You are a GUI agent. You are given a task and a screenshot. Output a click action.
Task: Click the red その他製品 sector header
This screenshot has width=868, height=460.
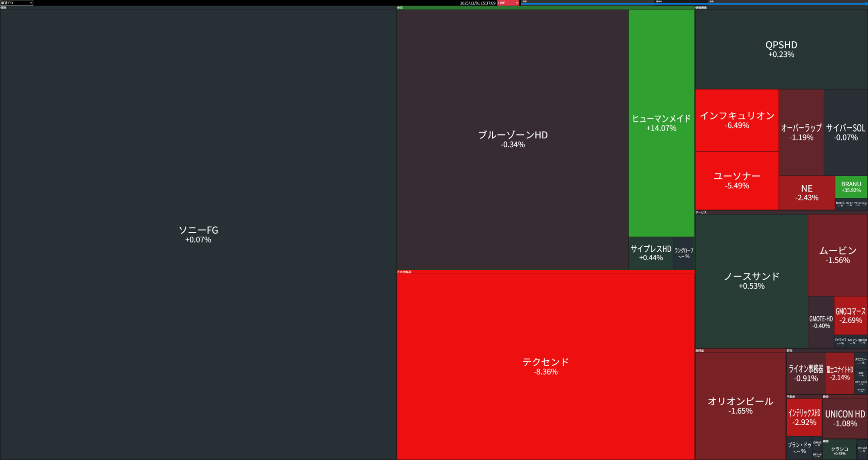[545, 272]
